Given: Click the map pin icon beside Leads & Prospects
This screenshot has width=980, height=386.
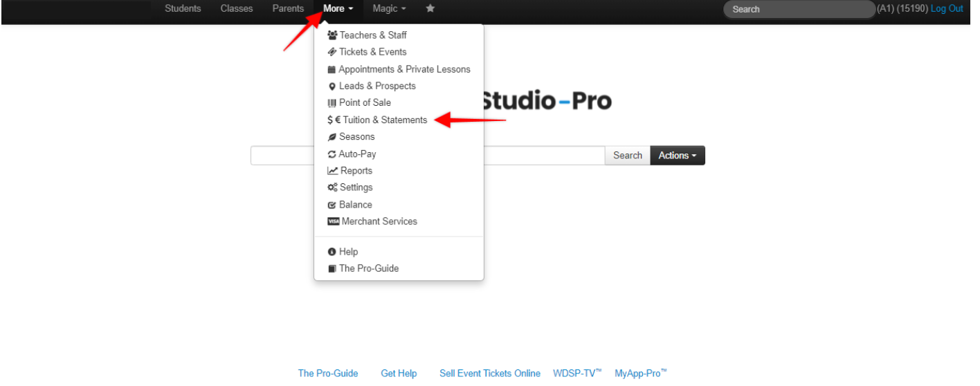Looking at the screenshot, I should coord(332,86).
